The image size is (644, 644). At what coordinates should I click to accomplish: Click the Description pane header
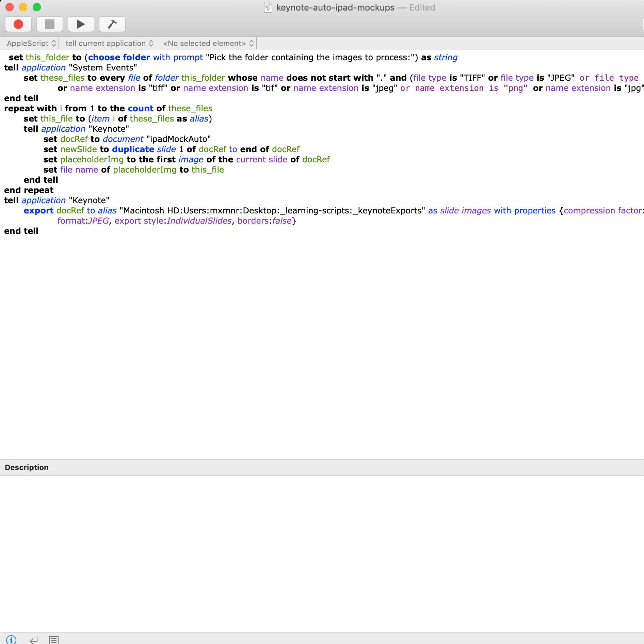322,467
